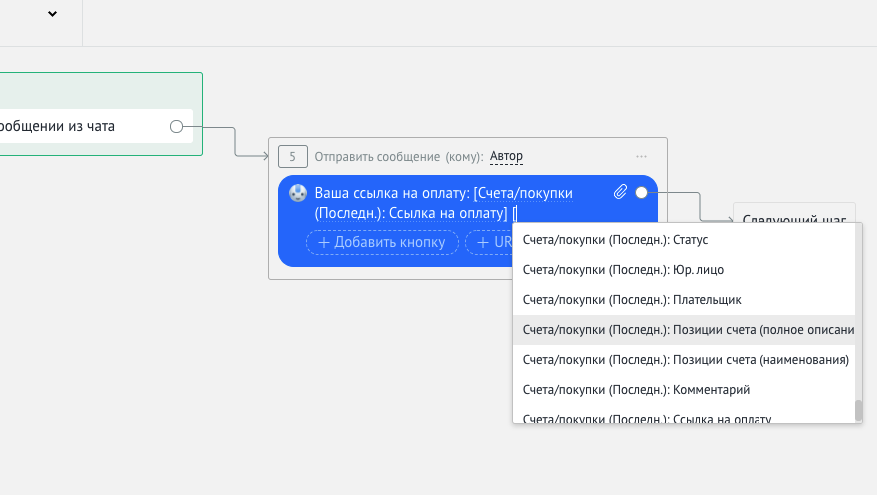Screen dimensions: 877x495
Task: Click the dropdown list scrollbar thumb
Action: [x=859, y=411]
